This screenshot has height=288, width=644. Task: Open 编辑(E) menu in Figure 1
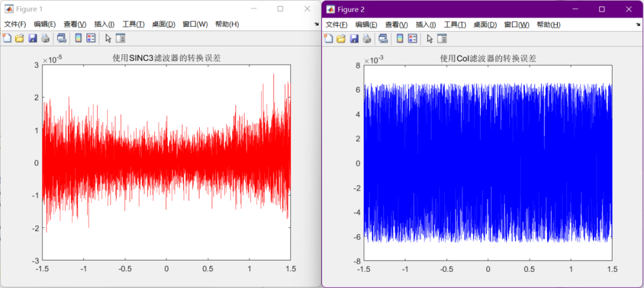click(x=45, y=24)
